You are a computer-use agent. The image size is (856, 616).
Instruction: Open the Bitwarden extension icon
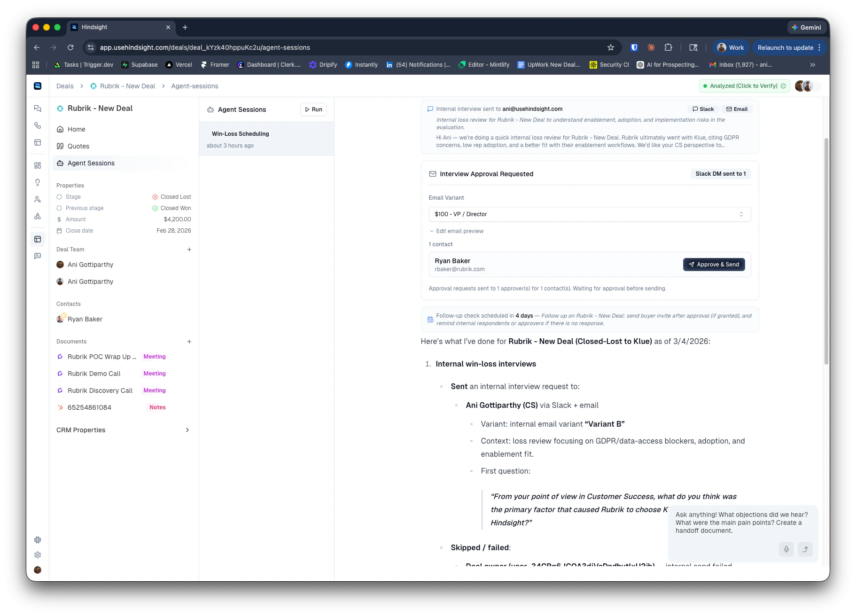(634, 47)
